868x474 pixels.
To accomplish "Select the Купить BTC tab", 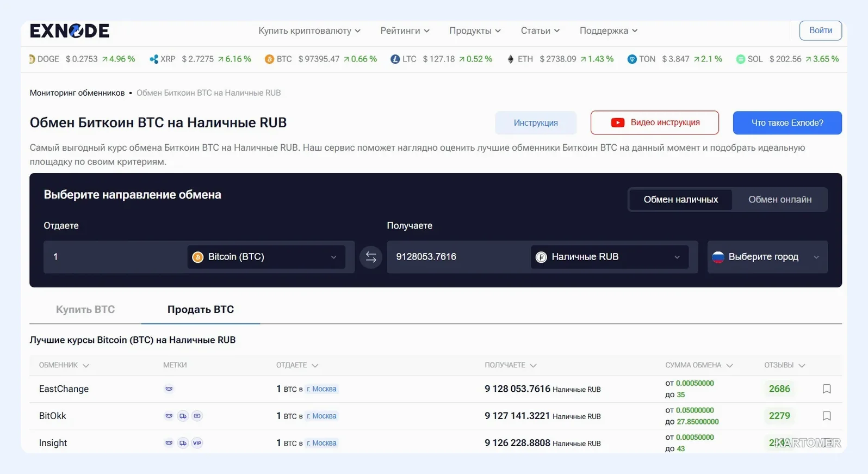I will (85, 309).
